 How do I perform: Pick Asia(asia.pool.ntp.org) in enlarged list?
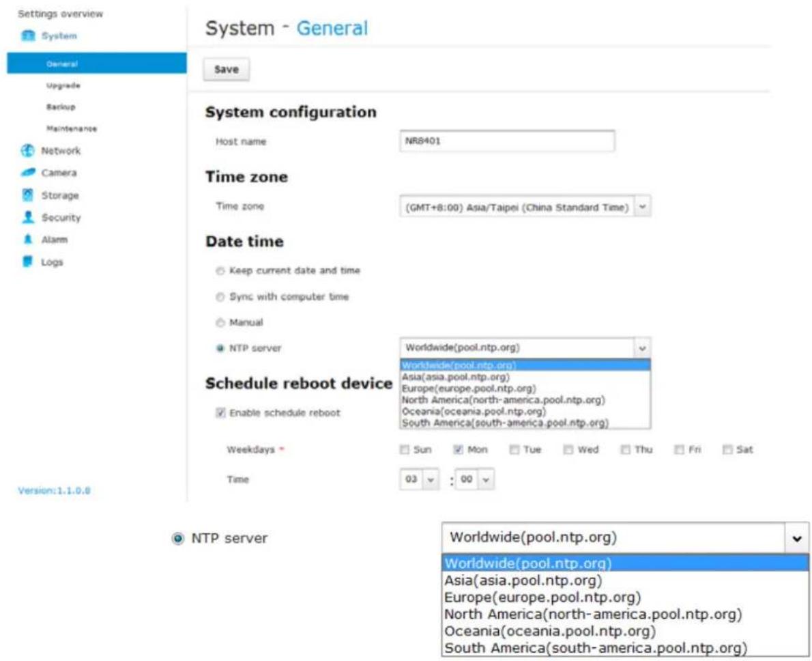point(625,580)
